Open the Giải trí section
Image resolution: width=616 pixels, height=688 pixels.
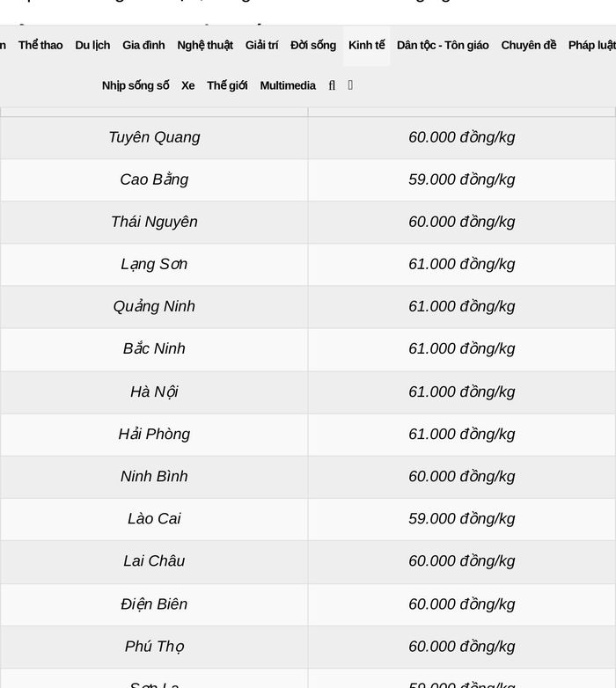(261, 45)
